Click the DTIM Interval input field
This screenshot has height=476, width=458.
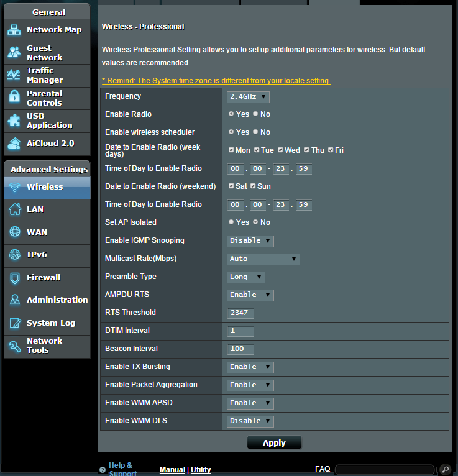coord(240,331)
